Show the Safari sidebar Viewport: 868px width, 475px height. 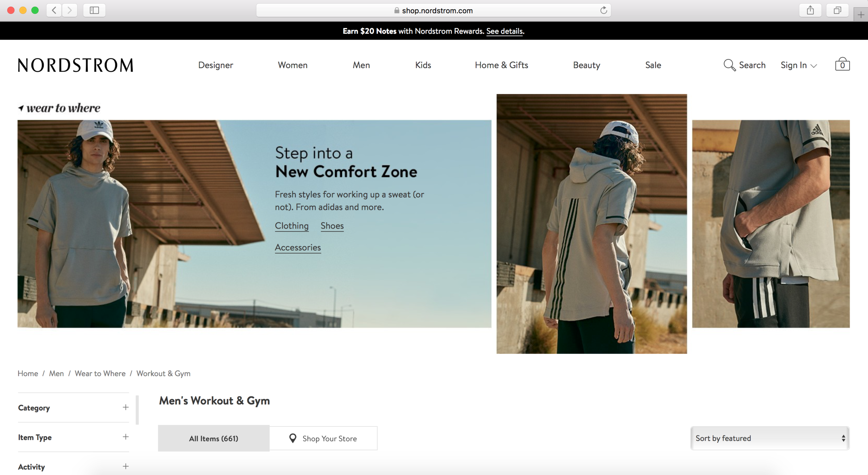point(94,10)
